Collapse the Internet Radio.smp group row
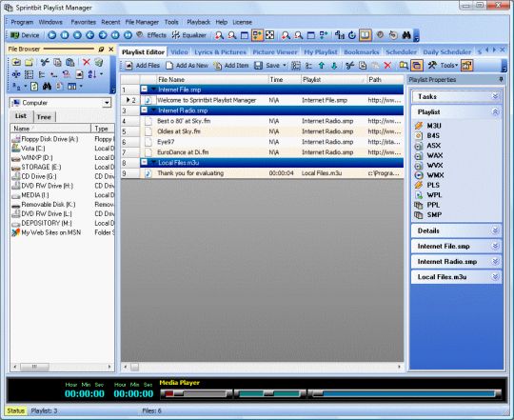 coord(144,110)
